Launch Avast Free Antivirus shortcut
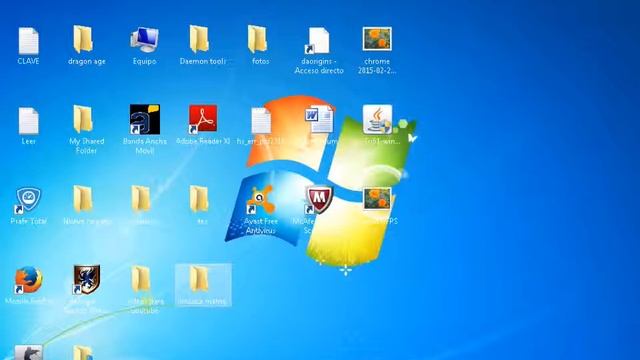This screenshot has height=360, width=640. point(261,199)
